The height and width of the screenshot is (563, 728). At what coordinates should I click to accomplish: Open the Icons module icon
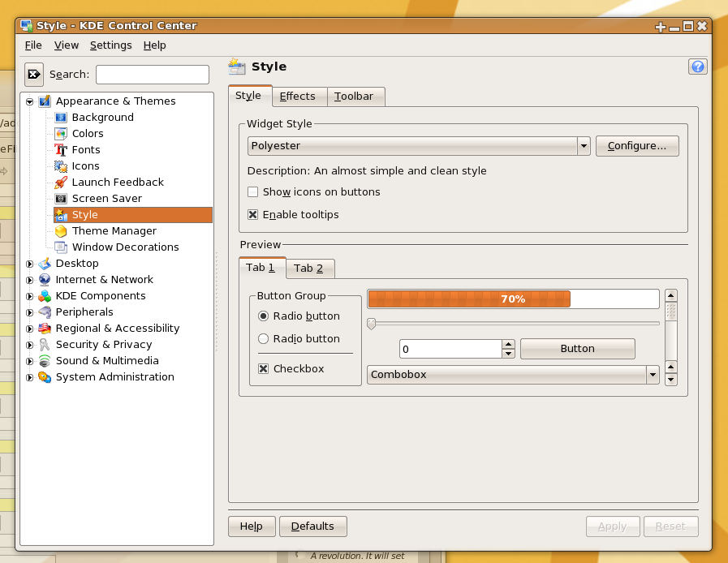click(61, 166)
